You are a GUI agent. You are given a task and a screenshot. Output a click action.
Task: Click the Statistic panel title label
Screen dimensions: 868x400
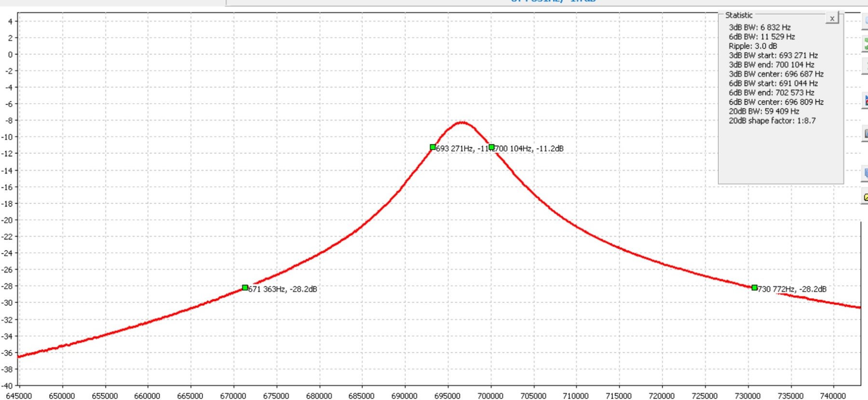(x=738, y=15)
